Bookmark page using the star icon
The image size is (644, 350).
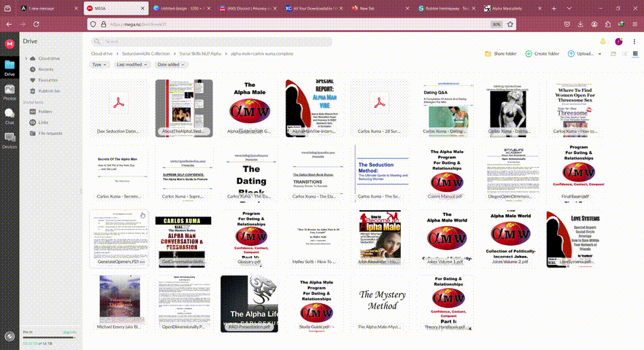coord(510,24)
